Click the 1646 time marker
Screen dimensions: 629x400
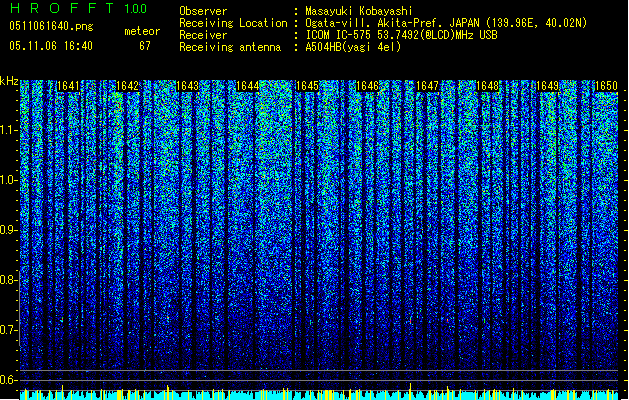(367, 86)
